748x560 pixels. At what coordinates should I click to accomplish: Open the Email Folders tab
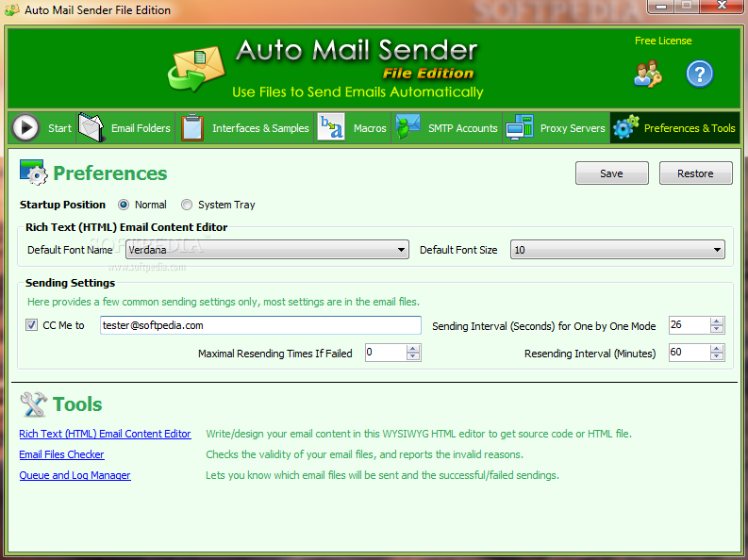pos(125,127)
